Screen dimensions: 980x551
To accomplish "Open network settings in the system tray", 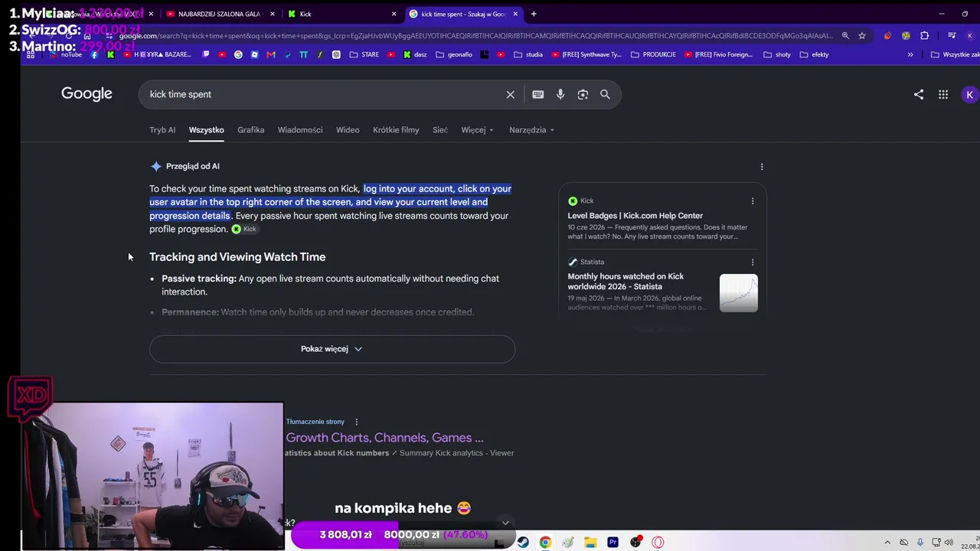I will (x=937, y=543).
